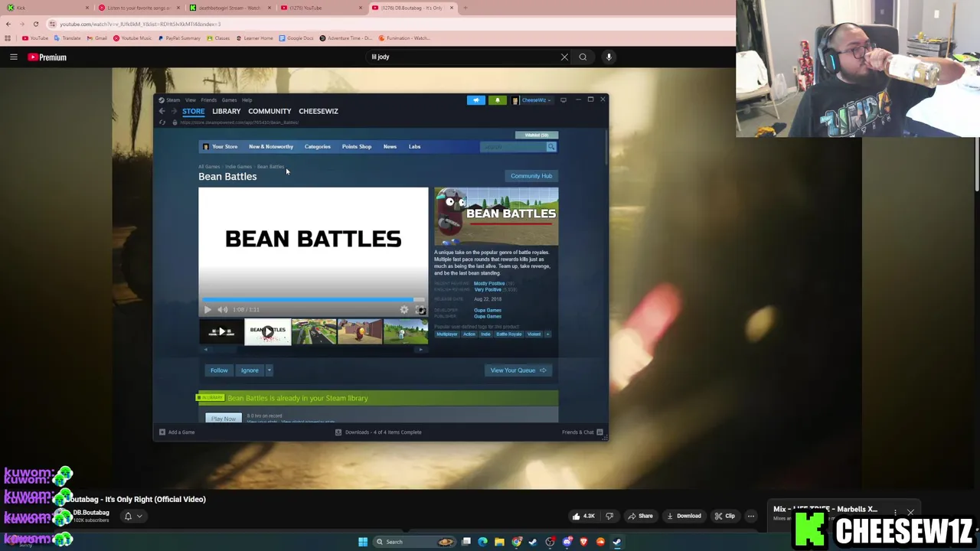Open YouTube hamburger guide menu
980x551 pixels.
click(x=14, y=57)
